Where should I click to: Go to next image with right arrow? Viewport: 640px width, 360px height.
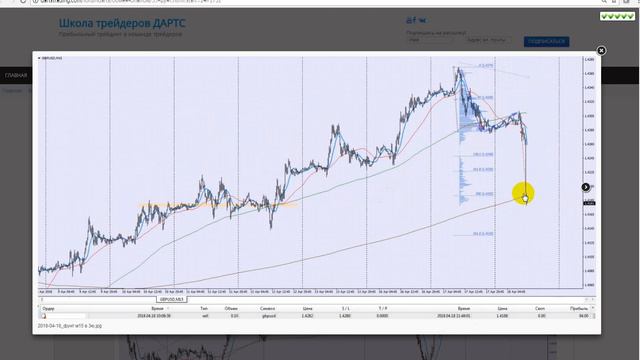[x=586, y=187]
